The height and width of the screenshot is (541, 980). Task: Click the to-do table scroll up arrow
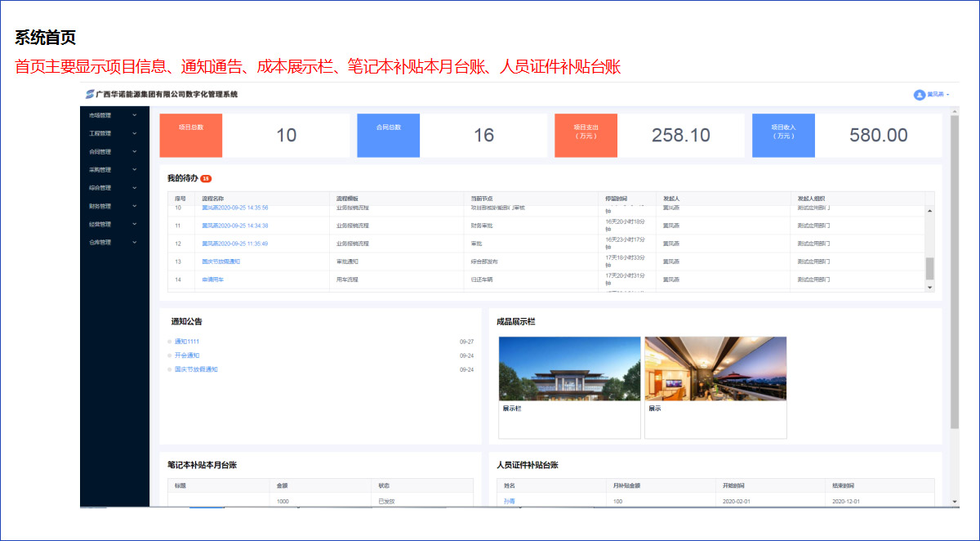pos(929,211)
